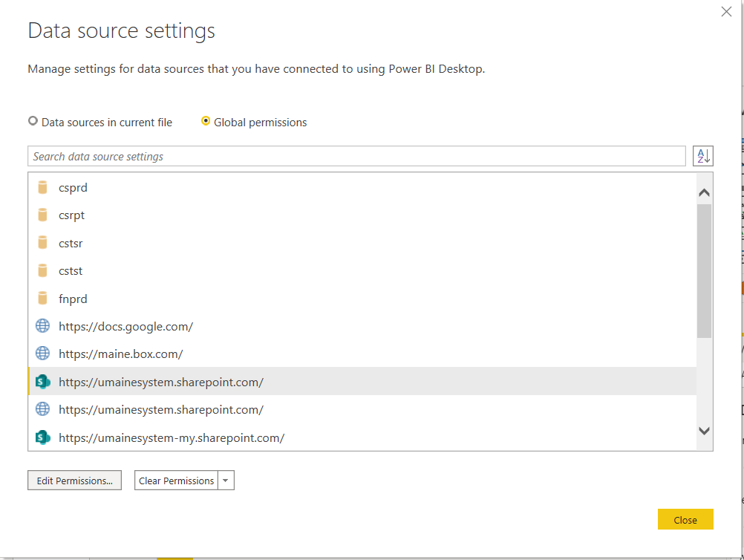Click the database icon beside fnprd
This screenshot has height=560, width=744.
click(x=42, y=299)
